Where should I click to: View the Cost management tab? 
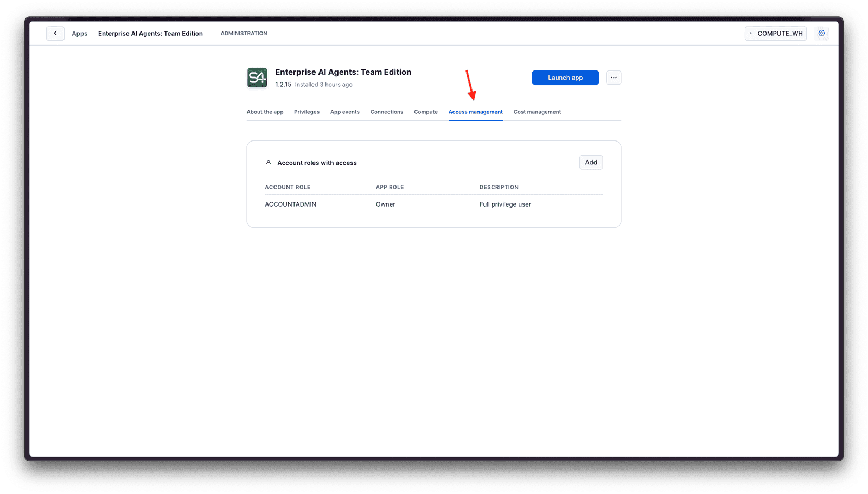[537, 112]
